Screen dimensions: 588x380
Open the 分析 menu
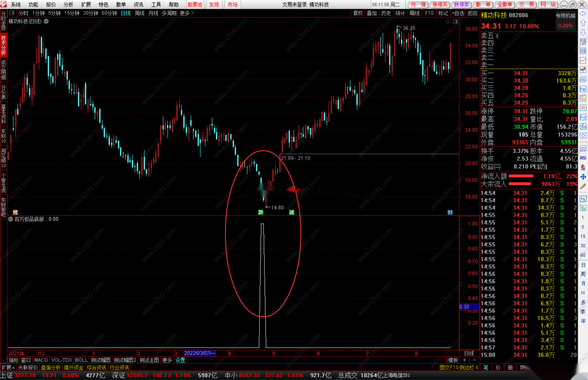coord(68,4)
